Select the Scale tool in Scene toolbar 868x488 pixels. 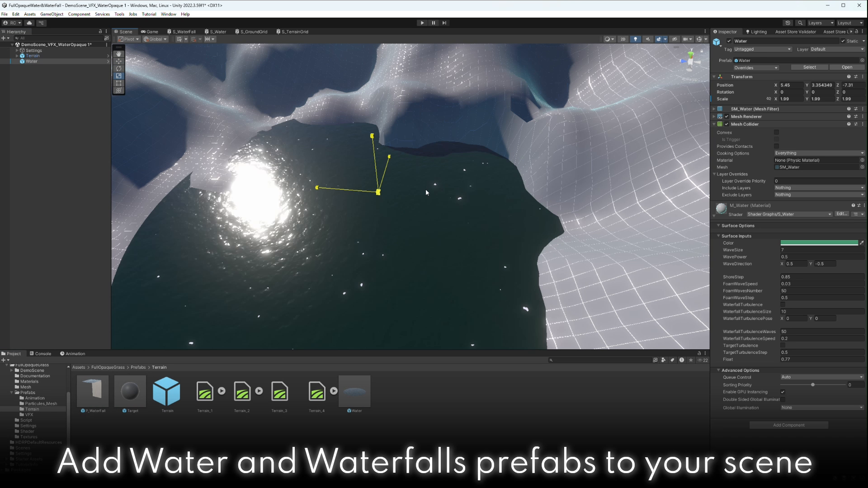coord(119,76)
